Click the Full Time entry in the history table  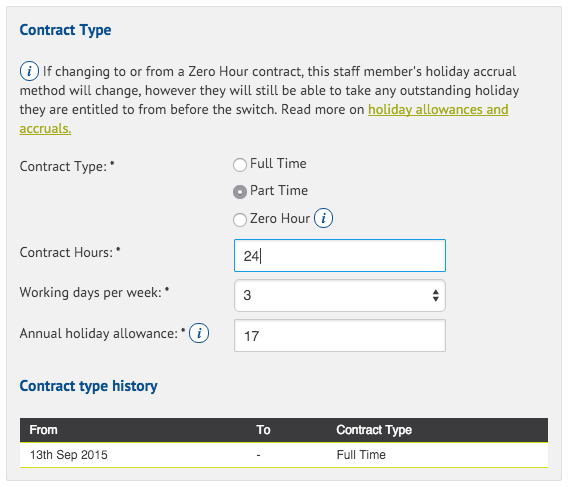tap(361, 455)
